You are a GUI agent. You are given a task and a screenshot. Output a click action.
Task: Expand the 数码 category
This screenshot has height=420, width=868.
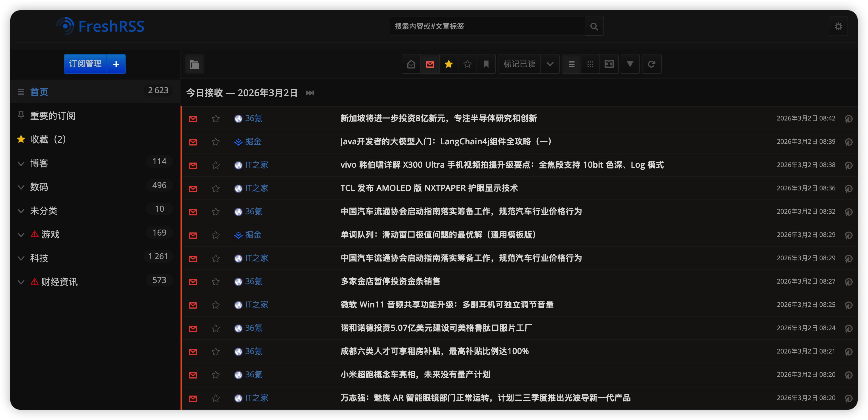click(x=21, y=187)
